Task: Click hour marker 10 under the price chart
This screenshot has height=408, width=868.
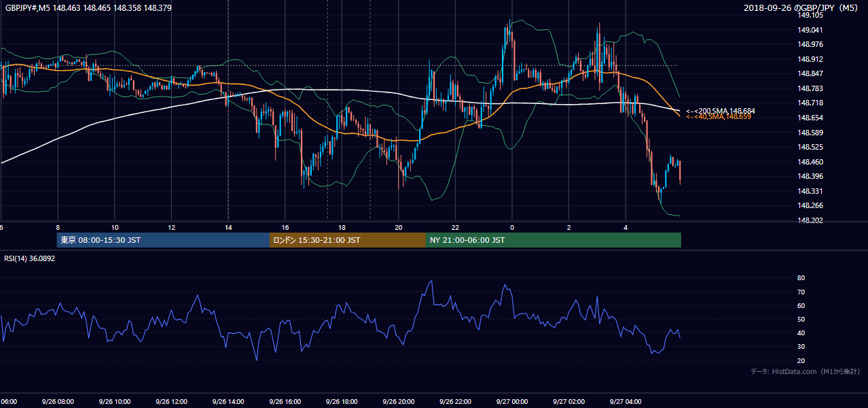Action: [x=115, y=228]
